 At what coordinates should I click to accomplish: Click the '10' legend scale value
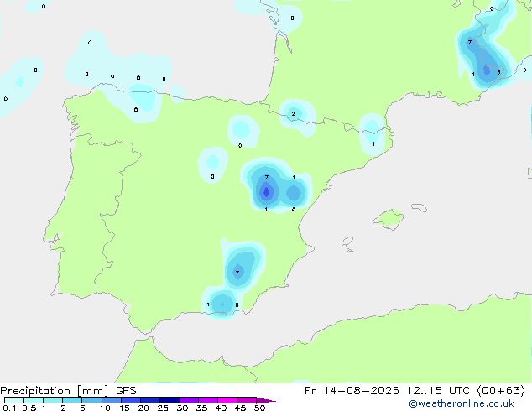click(x=105, y=408)
